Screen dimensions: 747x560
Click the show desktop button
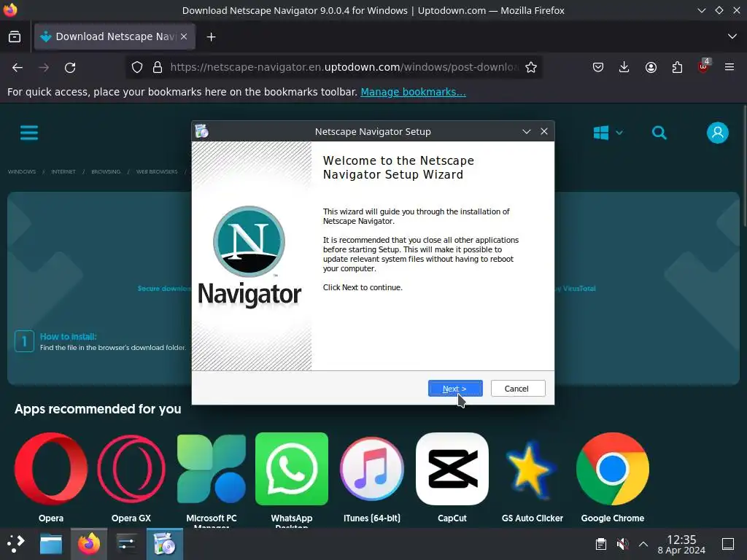[728, 544]
